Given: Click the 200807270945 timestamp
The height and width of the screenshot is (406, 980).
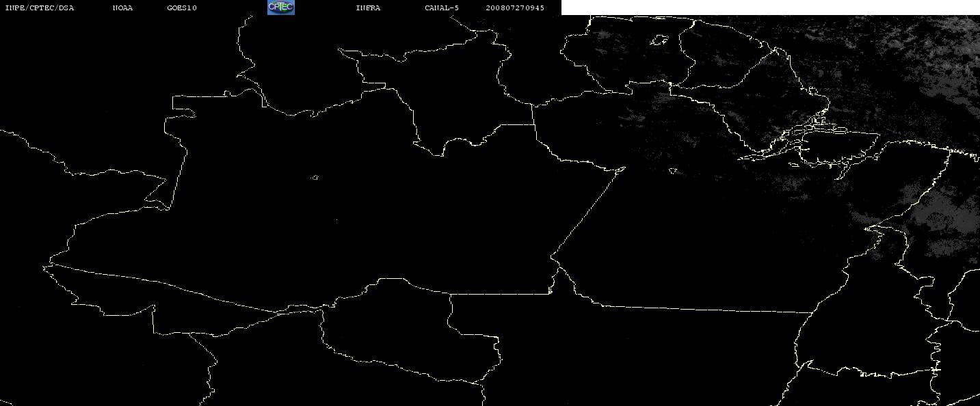Looking at the screenshot, I should pos(516,8).
